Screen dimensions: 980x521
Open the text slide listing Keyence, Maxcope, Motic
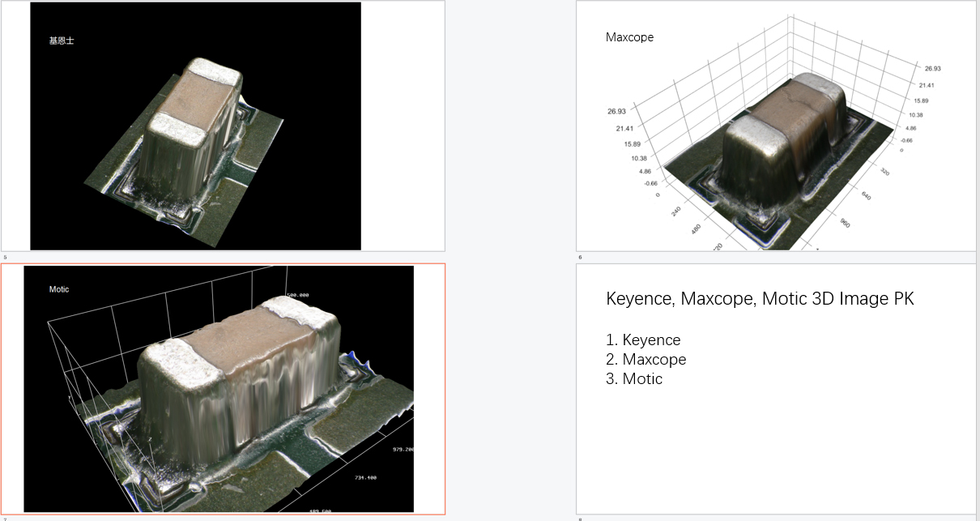[x=776, y=389]
